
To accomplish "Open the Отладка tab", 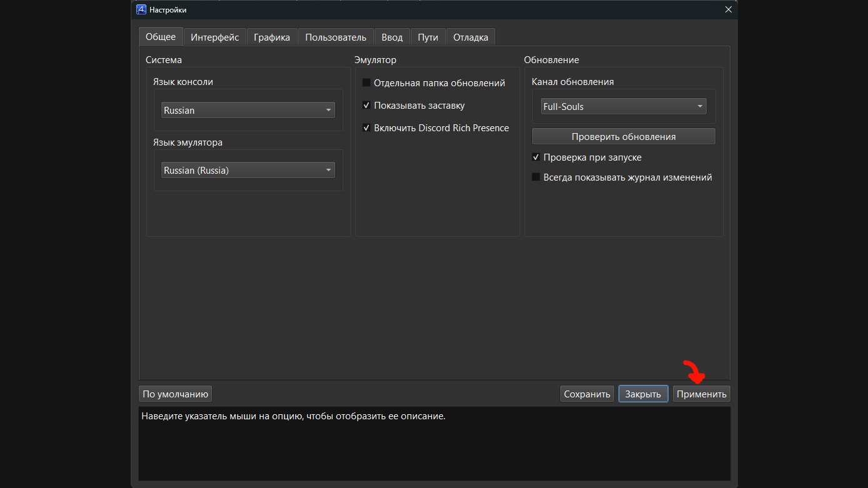I will [x=471, y=37].
